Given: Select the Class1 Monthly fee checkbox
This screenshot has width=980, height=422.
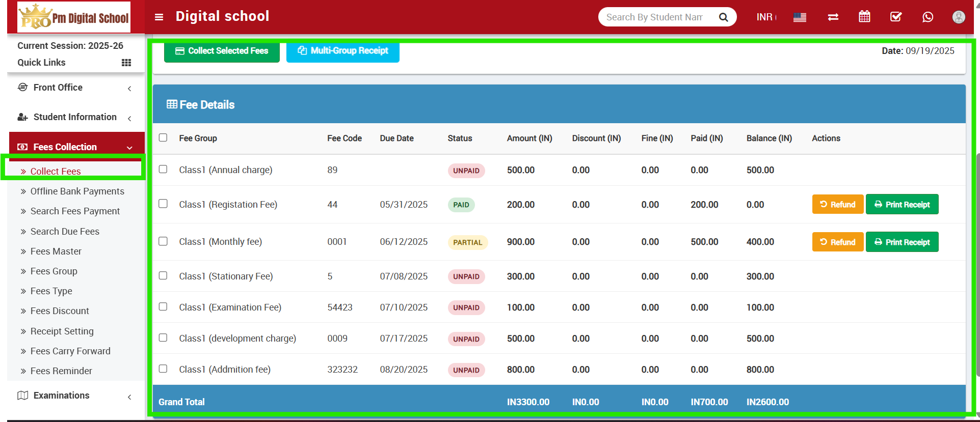Looking at the screenshot, I should (x=163, y=241).
